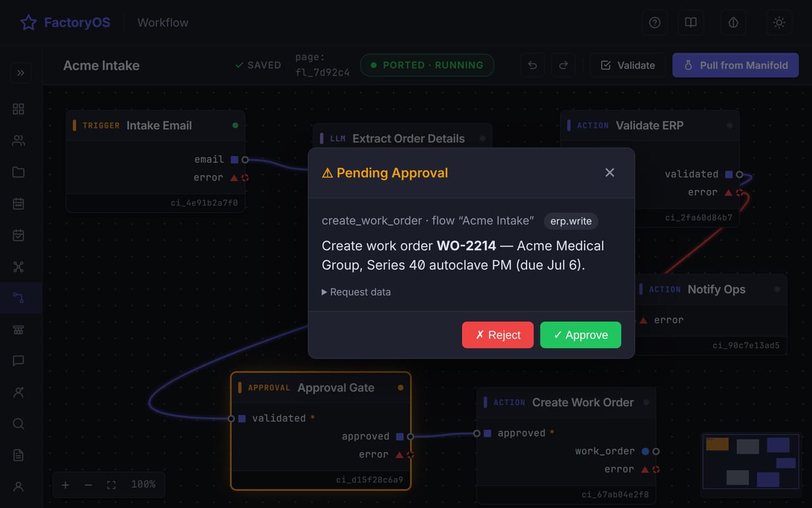Image resolution: width=812 pixels, height=508 pixels.
Task: Expand the Request data disclosure triangle
Action: [x=324, y=292]
